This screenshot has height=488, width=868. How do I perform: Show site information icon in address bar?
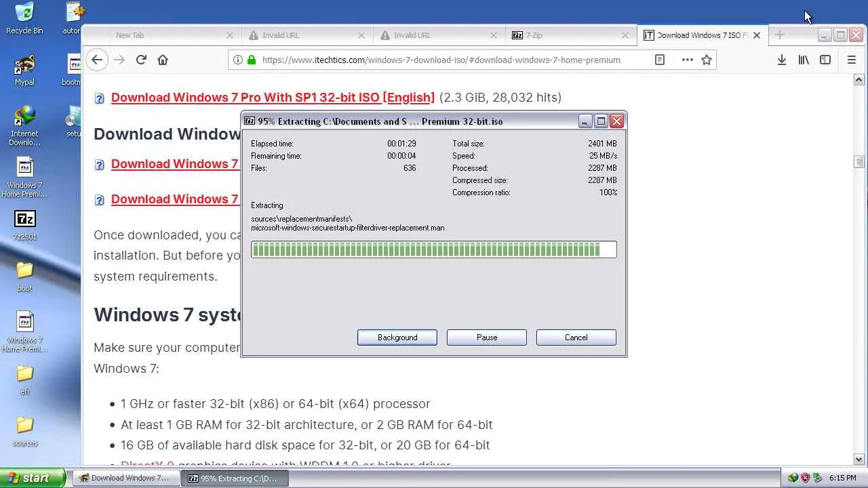tap(238, 60)
